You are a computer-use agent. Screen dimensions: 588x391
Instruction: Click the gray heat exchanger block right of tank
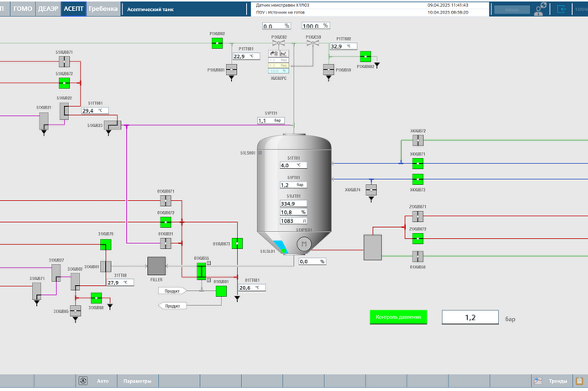pyautogui.click(x=372, y=246)
